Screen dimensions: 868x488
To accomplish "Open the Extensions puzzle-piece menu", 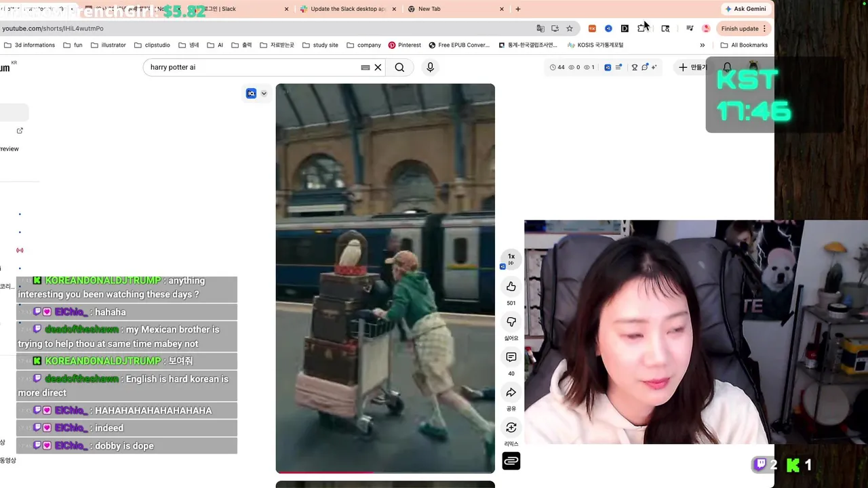I will pyautogui.click(x=642, y=28).
